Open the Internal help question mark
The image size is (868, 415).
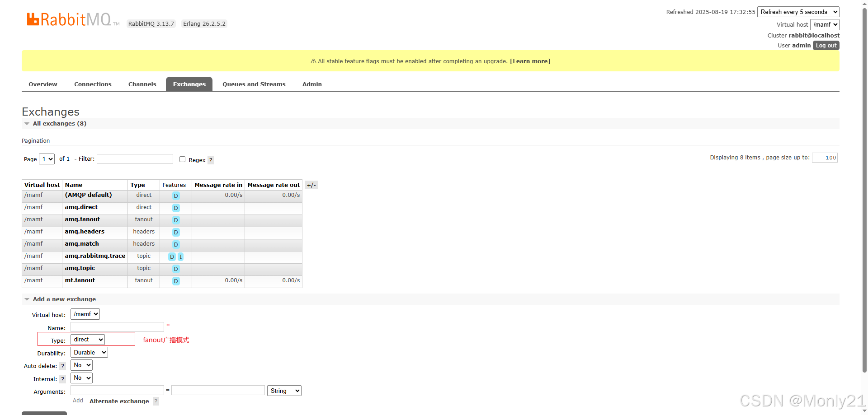[63, 379]
